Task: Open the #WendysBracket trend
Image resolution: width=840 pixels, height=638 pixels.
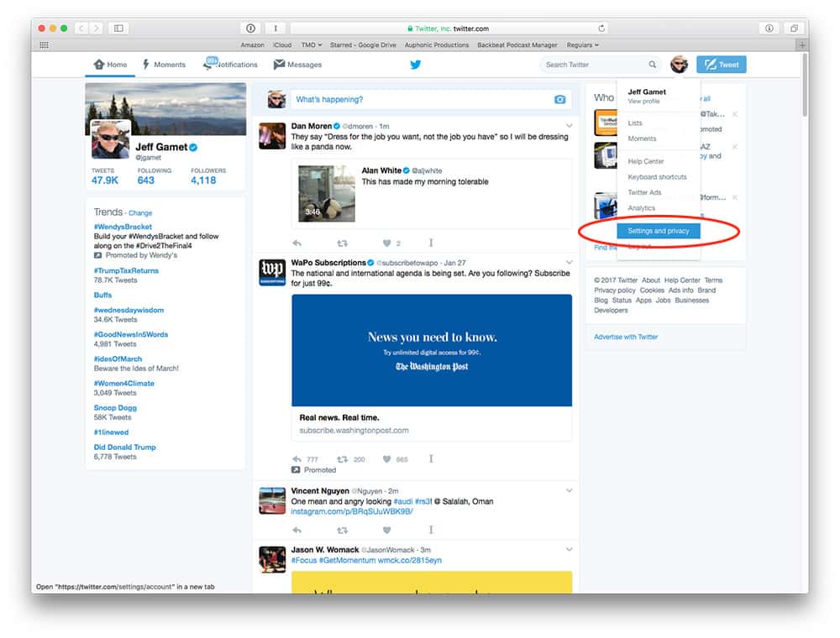Action: (123, 227)
